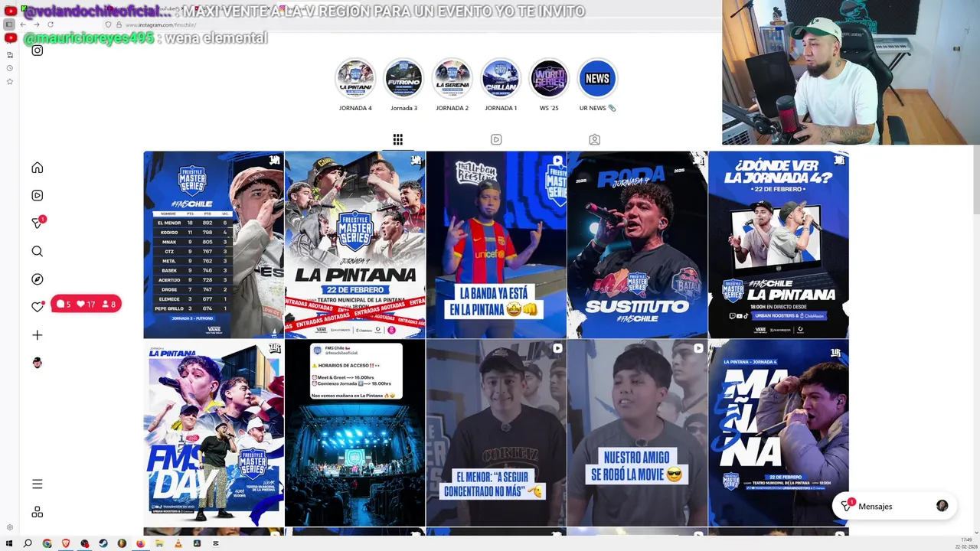Open CapCut from the taskbar
Screen dimensions: 980x551
(216, 543)
